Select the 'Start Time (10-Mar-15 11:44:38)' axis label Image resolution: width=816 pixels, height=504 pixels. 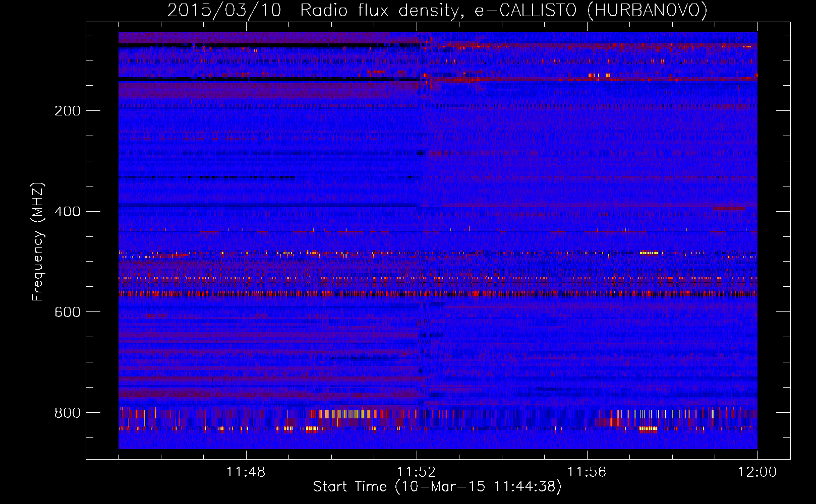click(437, 487)
